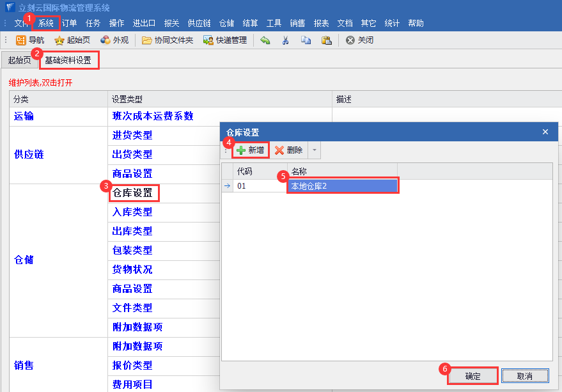This screenshot has height=392, width=562.
Task: Click the paste clipboard icon
Action: [x=326, y=40]
